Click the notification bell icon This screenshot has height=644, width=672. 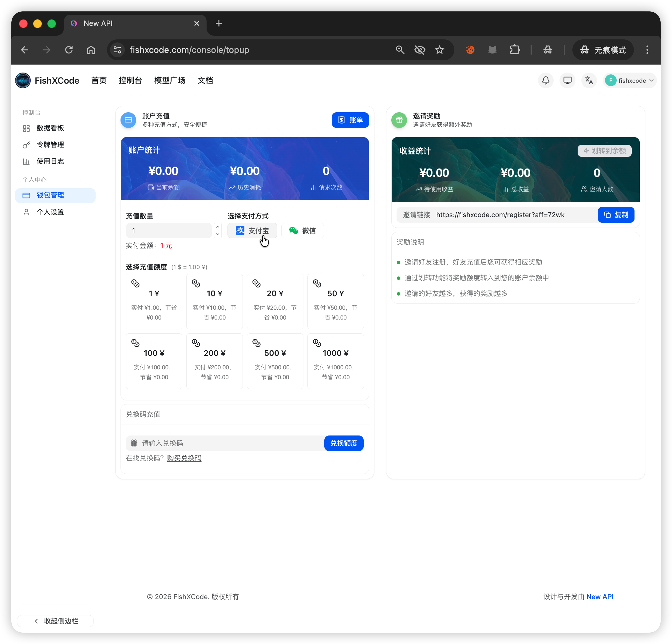pyautogui.click(x=545, y=81)
